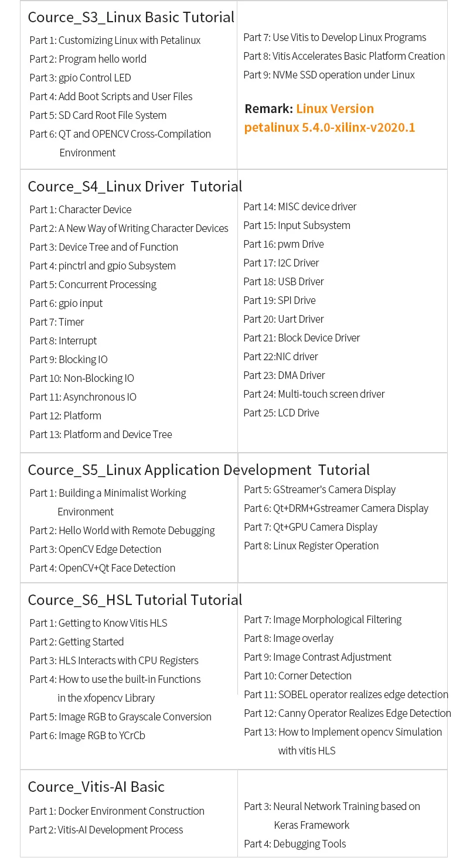Screen dimensions: 463x868
Task: Click Part 23: DMA Driver
Action: (x=284, y=375)
